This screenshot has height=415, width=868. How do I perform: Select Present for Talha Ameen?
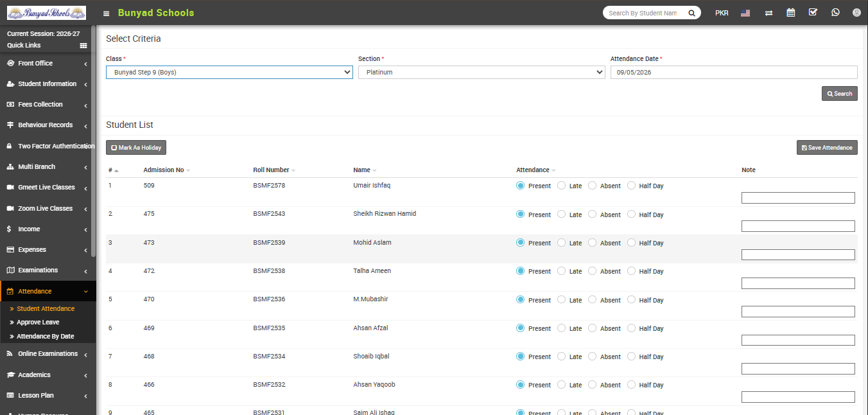[520, 271]
